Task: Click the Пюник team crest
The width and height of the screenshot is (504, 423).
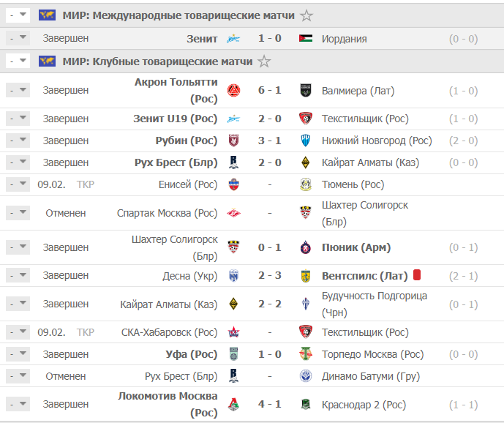Action: click(305, 247)
